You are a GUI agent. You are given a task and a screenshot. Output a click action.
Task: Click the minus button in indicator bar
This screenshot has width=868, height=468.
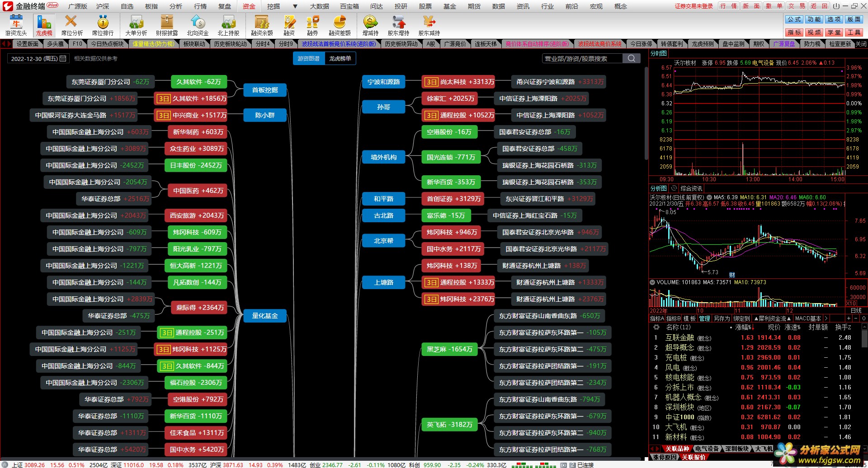coord(855,318)
